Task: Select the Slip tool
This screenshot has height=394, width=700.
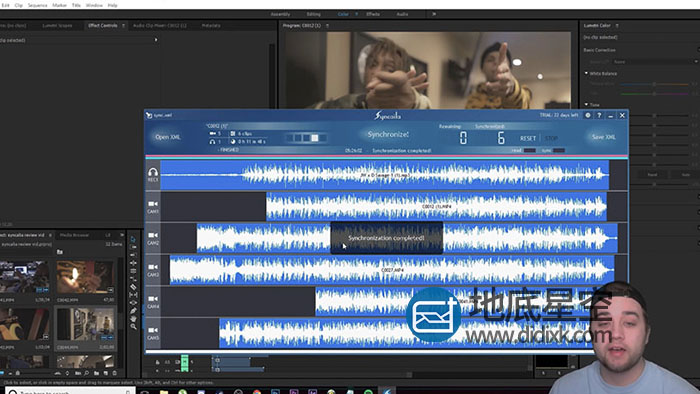Action: click(x=133, y=294)
